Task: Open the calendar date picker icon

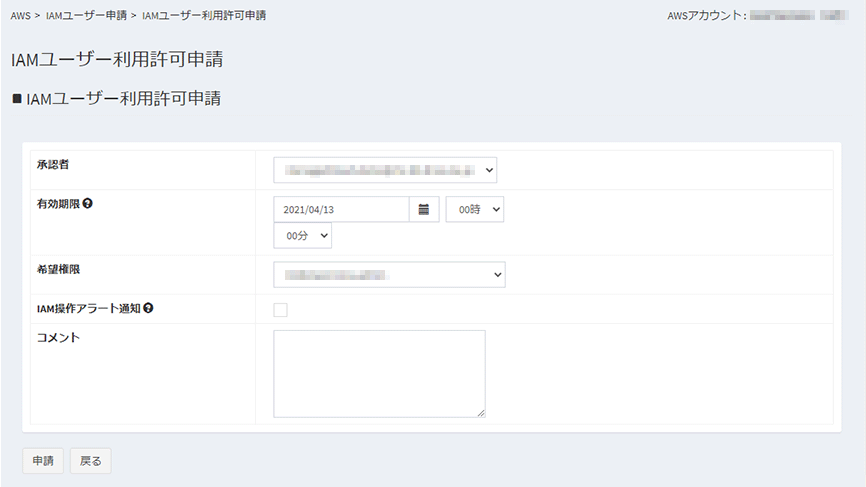Action: [424, 209]
